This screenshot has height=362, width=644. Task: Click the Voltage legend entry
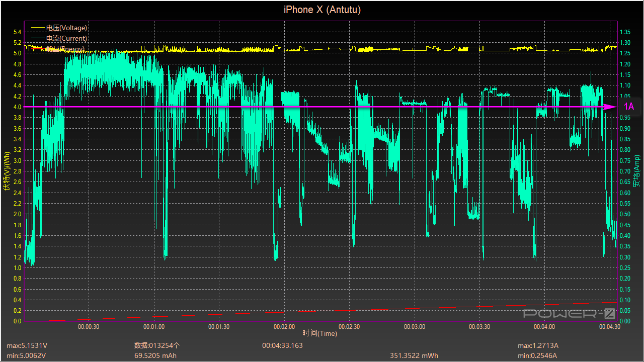pyautogui.click(x=66, y=28)
